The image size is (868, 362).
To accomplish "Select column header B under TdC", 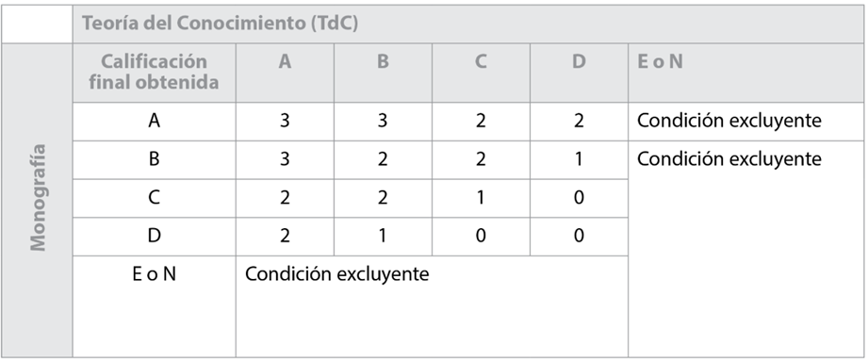I will [383, 62].
